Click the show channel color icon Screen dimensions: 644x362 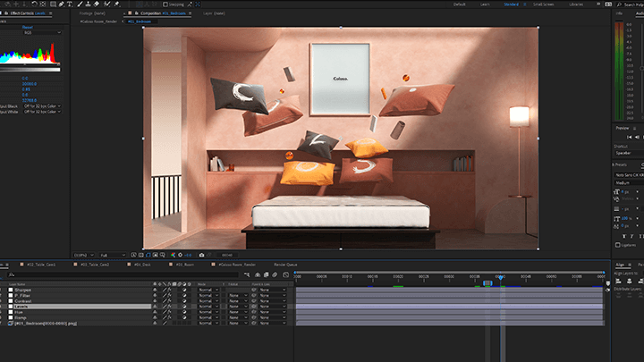click(173, 255)
